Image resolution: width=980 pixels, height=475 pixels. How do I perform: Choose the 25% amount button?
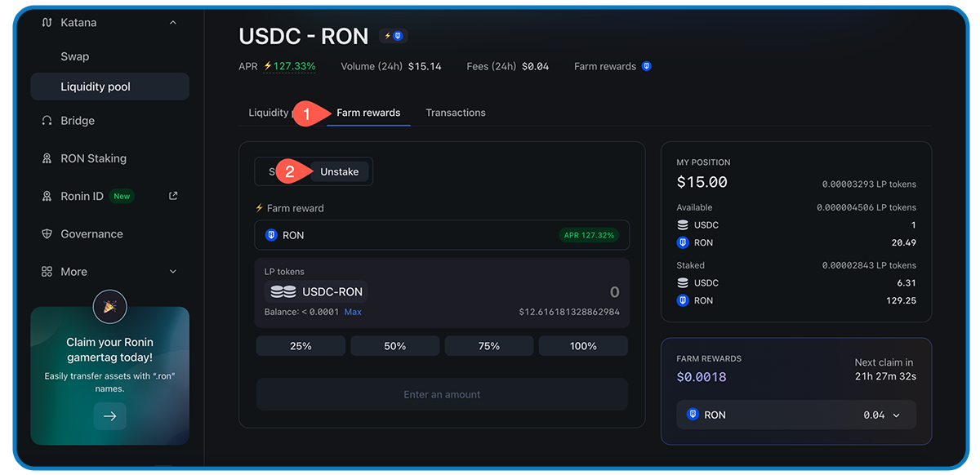[301, 346]
